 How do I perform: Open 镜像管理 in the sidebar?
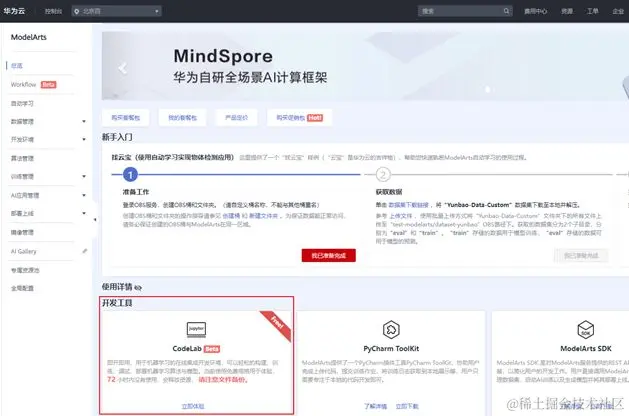pos(22,232)
